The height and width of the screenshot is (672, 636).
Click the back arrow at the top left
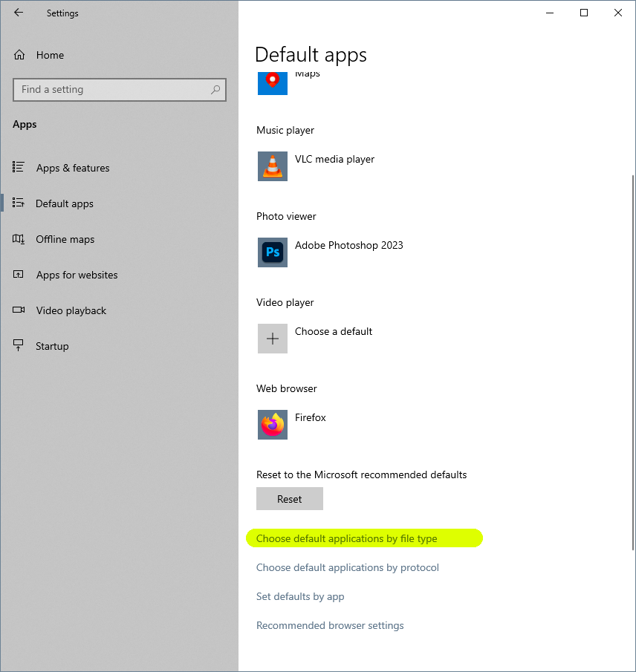[x=18, y=13]
